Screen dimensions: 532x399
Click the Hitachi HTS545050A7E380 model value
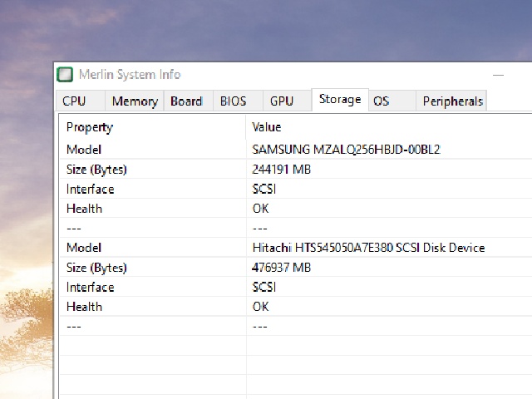point(368,248)
